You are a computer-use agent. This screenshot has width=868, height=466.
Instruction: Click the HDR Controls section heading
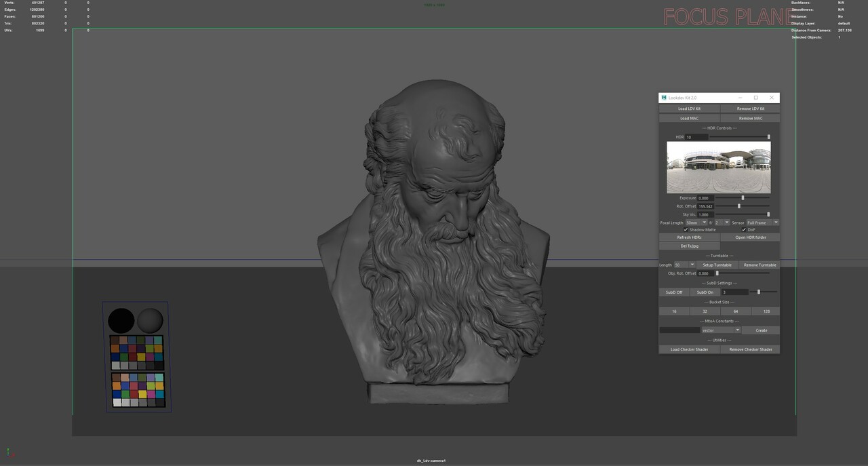[x=719, y=128]
